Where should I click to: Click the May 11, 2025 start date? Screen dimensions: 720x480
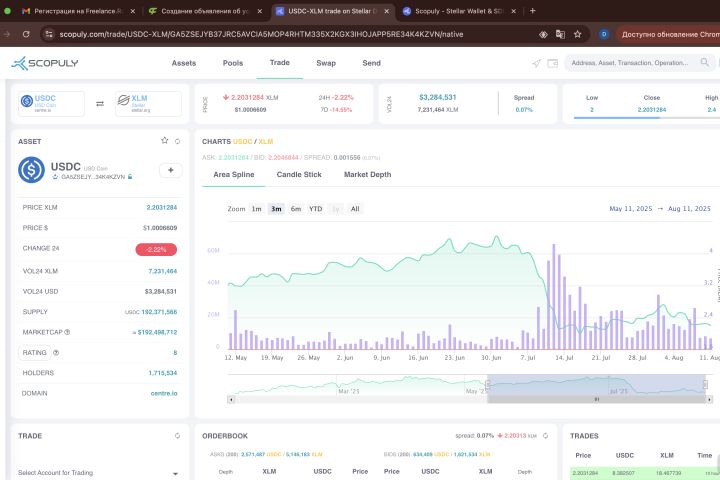(630, 209)
